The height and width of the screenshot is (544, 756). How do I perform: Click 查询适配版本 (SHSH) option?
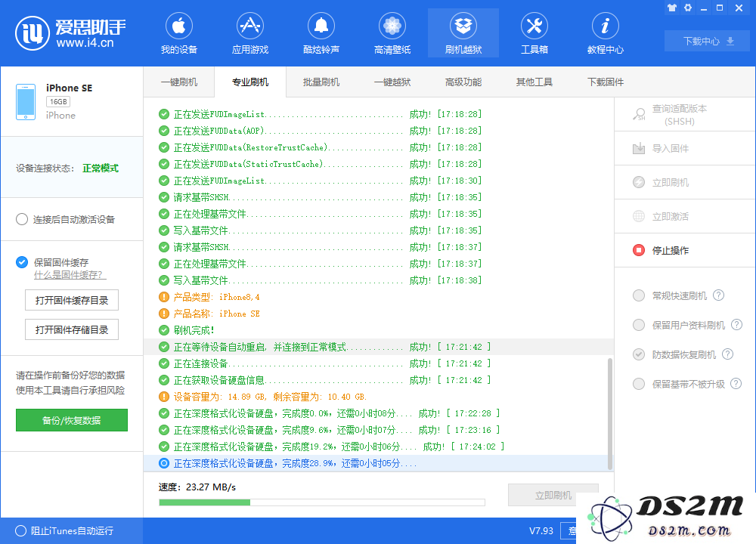click(685, 115)
